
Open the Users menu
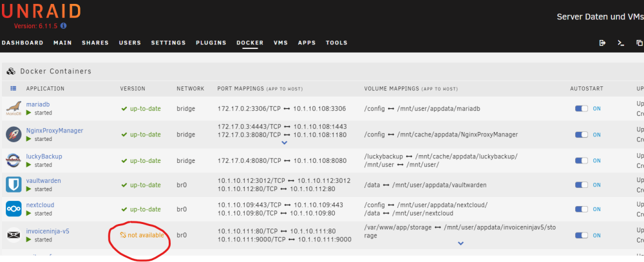click(130, 42)
